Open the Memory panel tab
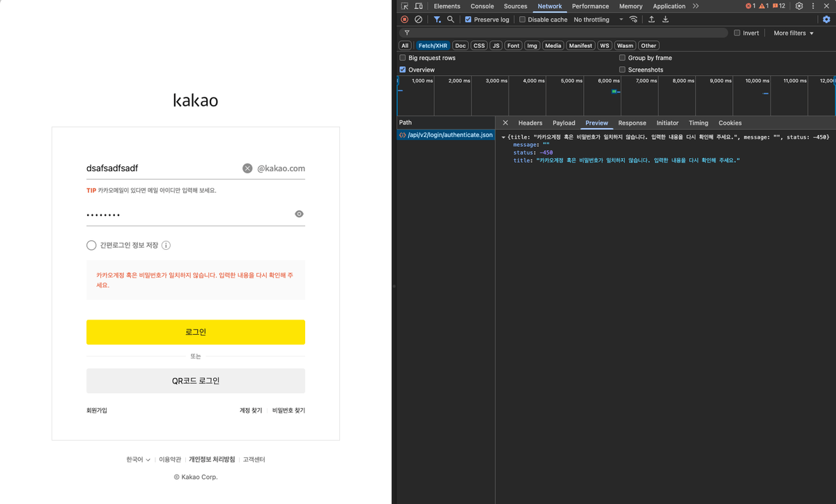The height and width of the screenshot is (504, 836). [630, 6]
